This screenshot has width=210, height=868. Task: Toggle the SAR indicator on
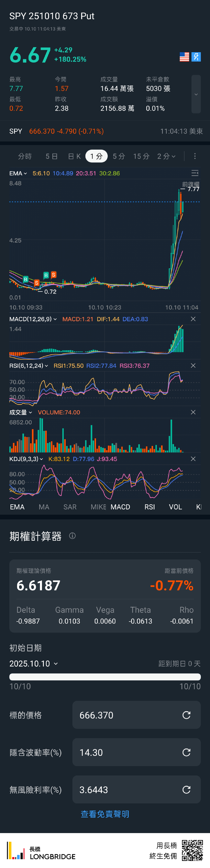coord(70,507)
